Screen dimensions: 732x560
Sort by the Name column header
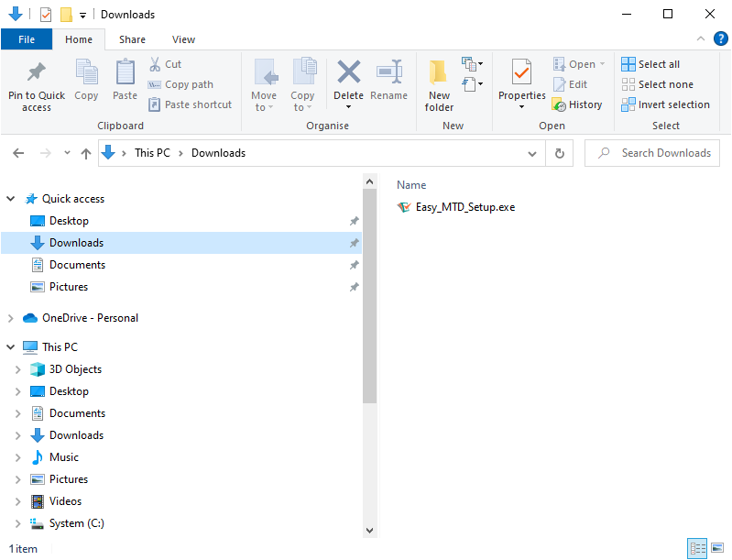point(411,185)
